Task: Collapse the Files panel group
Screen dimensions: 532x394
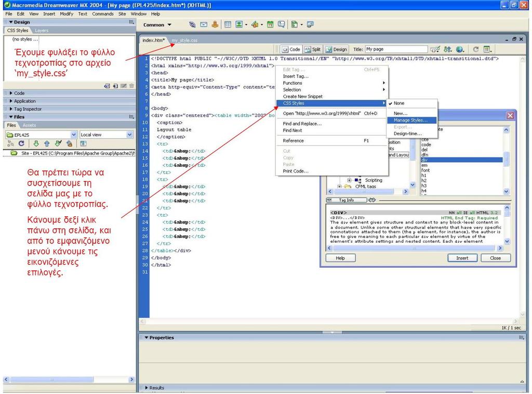Action: pyautogui.click(x=11, y=117)
